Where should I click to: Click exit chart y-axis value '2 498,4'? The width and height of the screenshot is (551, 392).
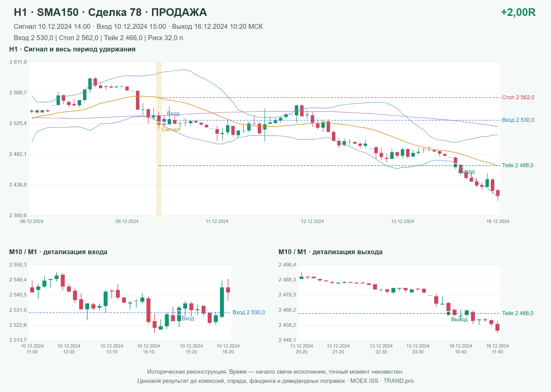coord(287,265)
